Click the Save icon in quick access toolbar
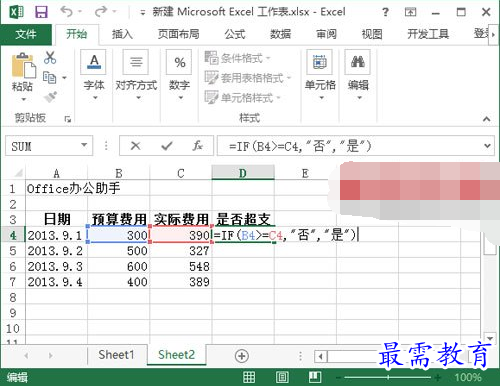The width and height of the screenshot is (500, 386). click(x=41, y=12)
